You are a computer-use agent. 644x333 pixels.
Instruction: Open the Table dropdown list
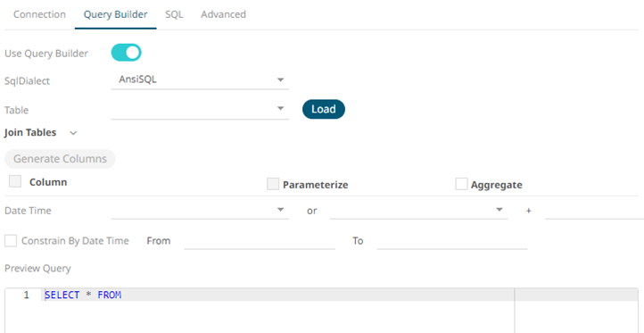point(200,109)
